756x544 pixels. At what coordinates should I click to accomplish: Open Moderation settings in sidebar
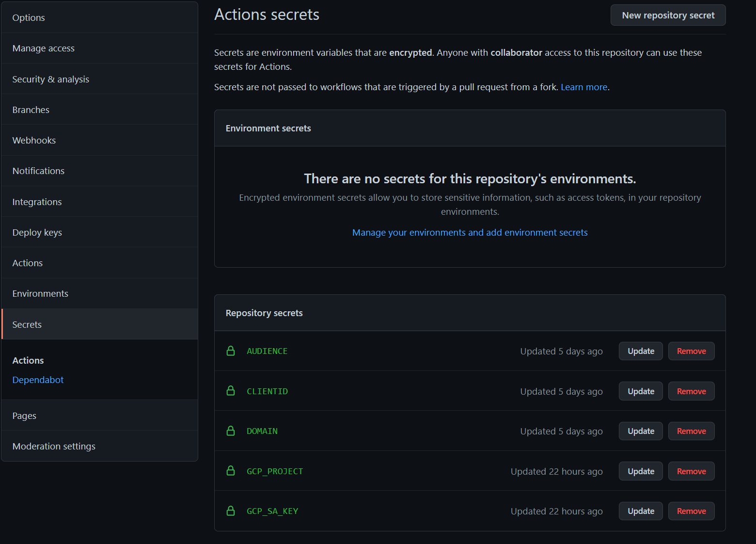pyautogui.click(x=54, y=447)
